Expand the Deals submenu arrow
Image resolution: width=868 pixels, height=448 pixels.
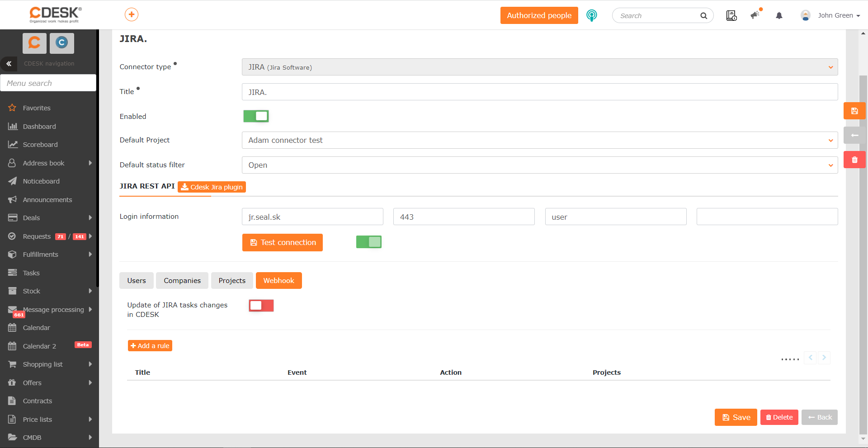tap(90, 218)
